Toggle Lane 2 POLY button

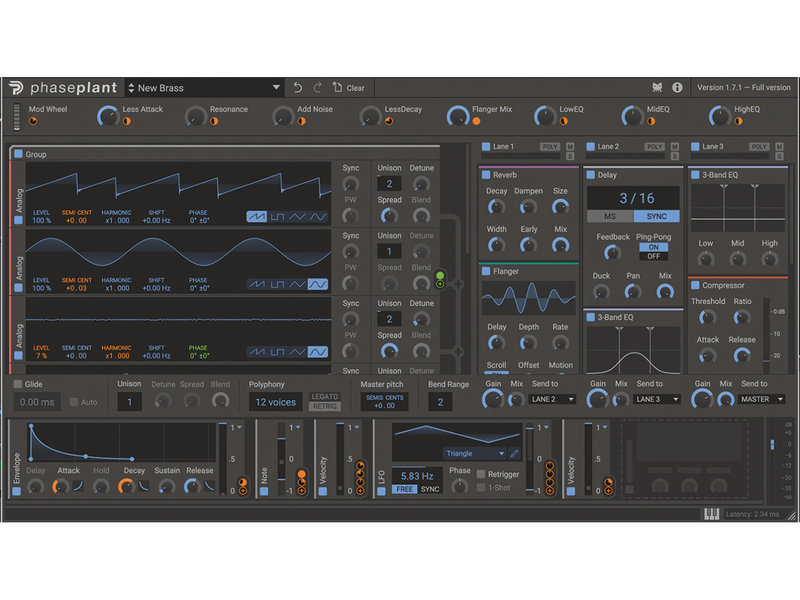tap(655, 146)
